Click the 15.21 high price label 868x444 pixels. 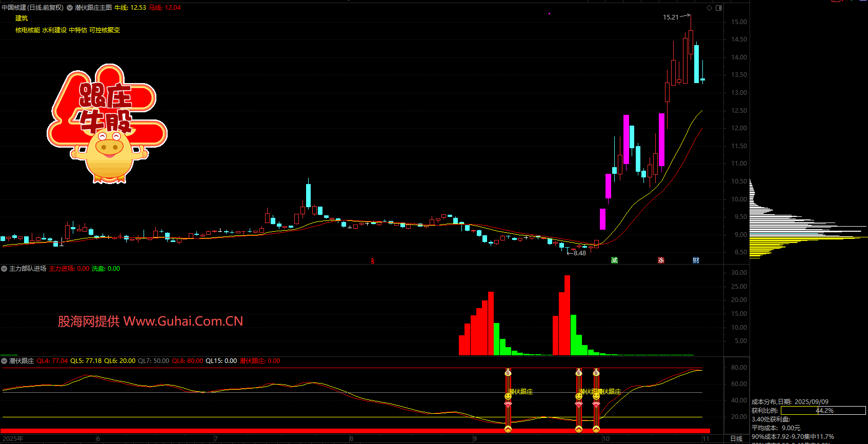[x=671, y=17]
